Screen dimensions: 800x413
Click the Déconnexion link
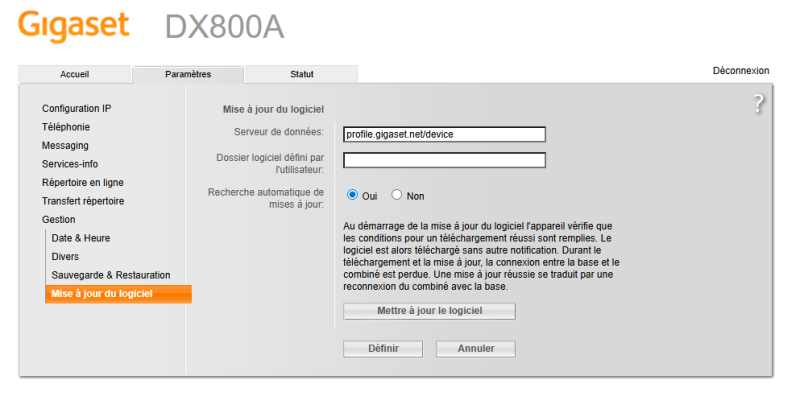pos(741,71)
